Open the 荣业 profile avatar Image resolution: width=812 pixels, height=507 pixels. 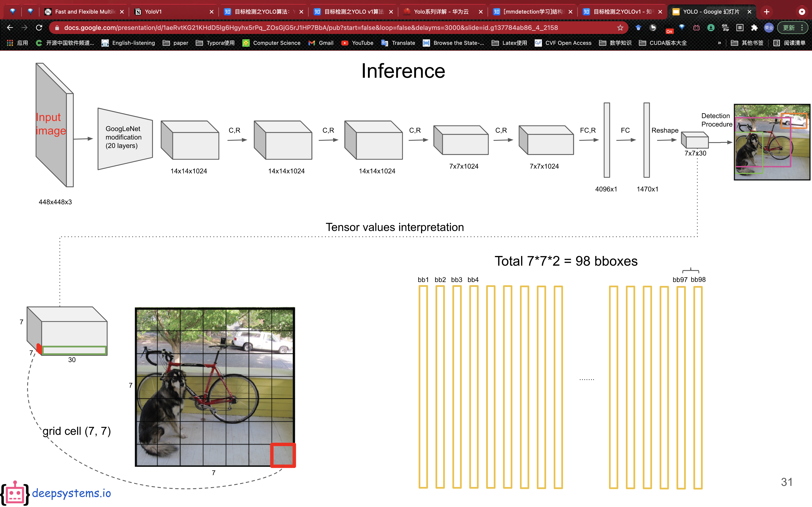(x=769, y=27)
